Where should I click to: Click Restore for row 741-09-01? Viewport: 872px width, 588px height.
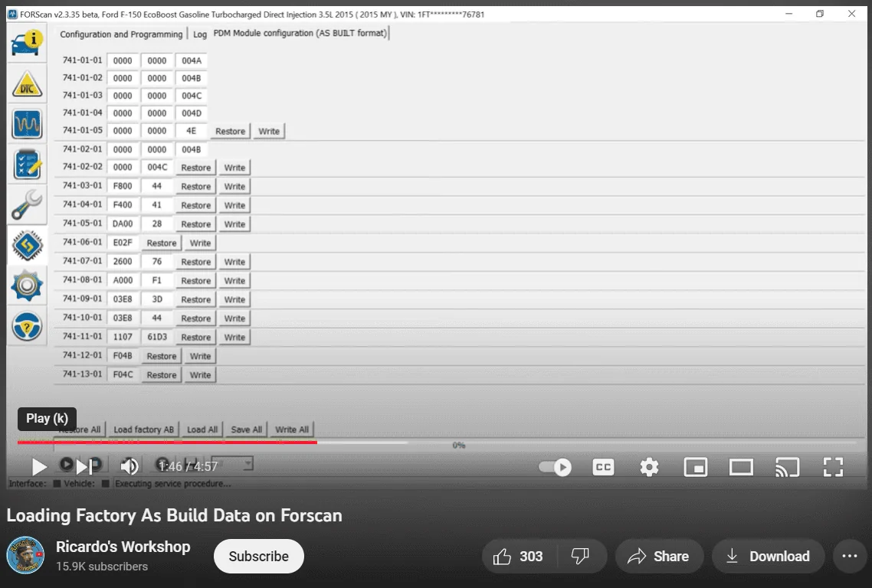[195, 299]
